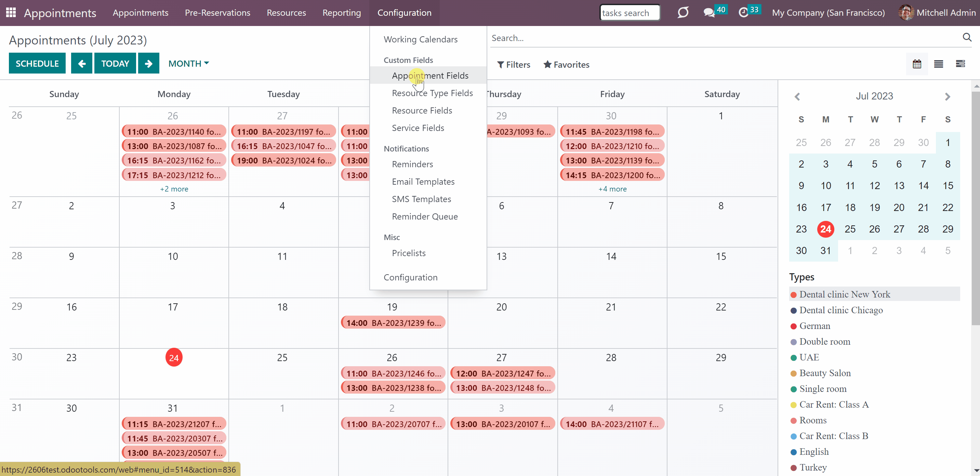Open the Reporting menu
980x476 pixels.
pos(341,13)
